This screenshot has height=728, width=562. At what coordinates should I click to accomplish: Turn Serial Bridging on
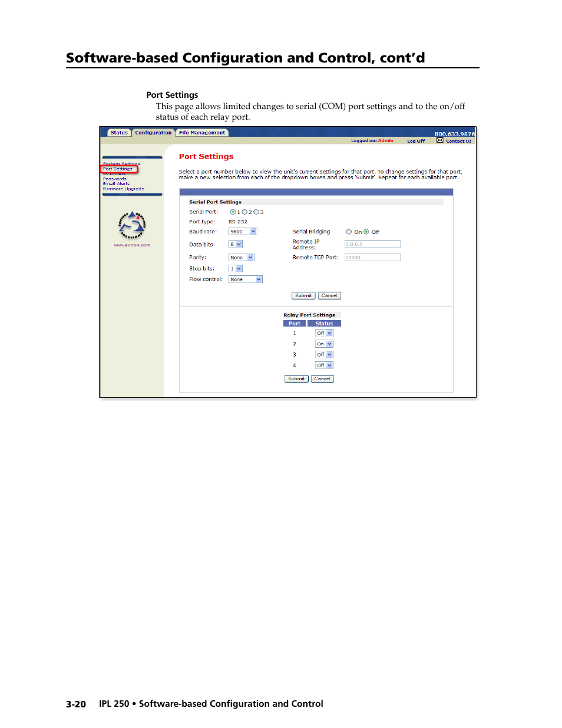[349, 232]
